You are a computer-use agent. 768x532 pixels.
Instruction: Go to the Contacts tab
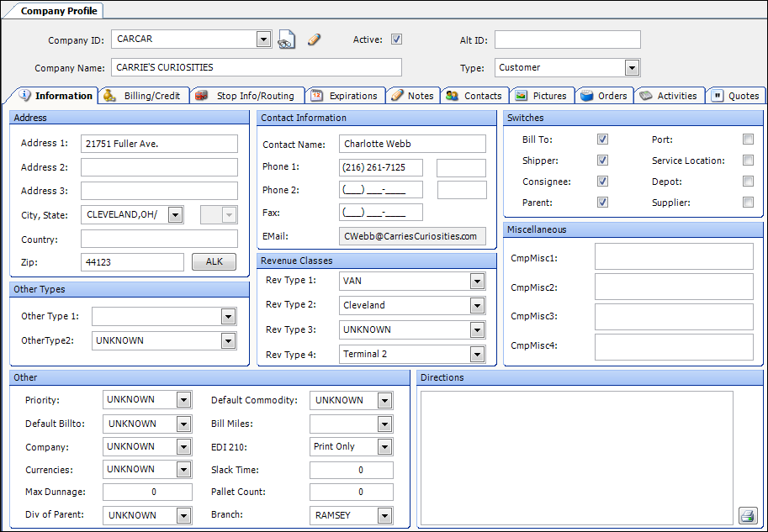[474, 96]
